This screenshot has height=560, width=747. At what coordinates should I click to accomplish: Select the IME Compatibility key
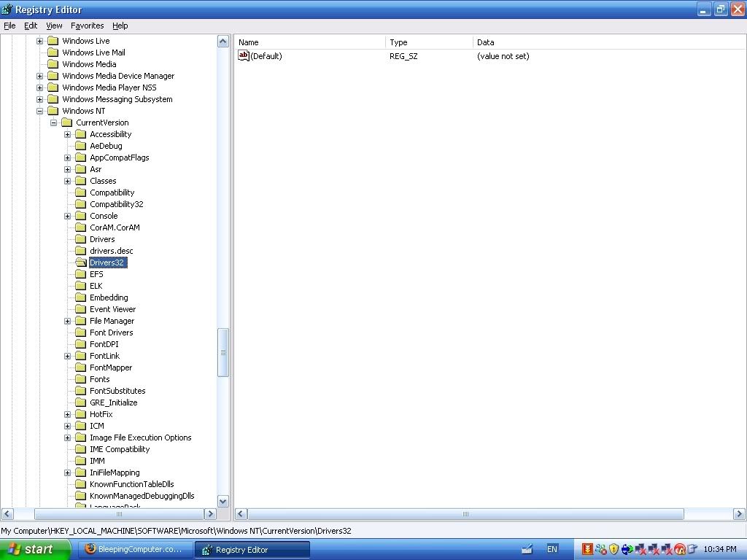pos(120,449)
